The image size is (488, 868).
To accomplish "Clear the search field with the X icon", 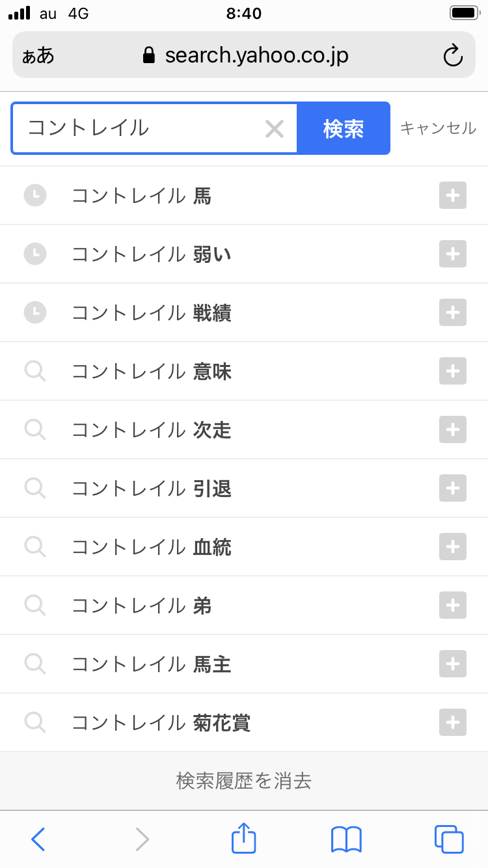I will tap(275, 129).
